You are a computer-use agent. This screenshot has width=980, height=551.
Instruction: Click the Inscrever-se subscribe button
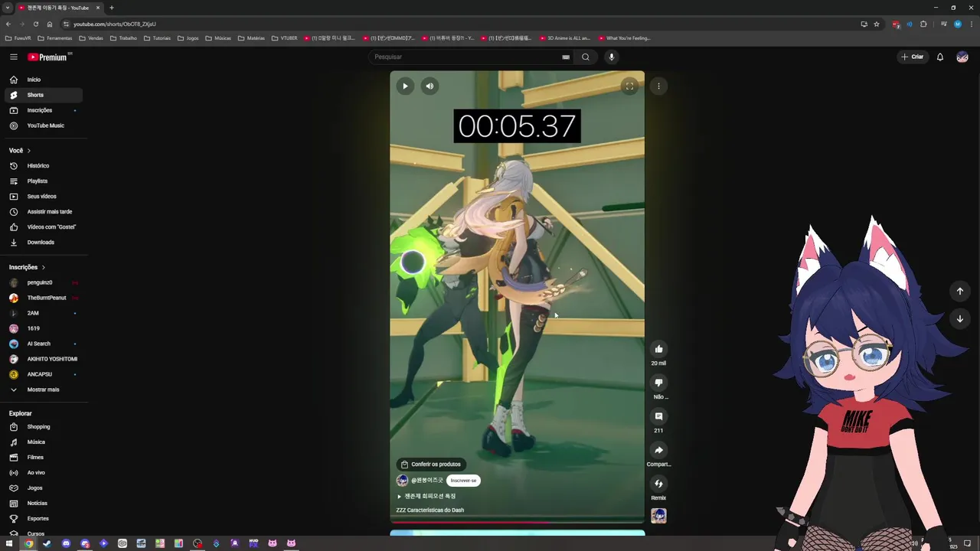pos(463,481)
